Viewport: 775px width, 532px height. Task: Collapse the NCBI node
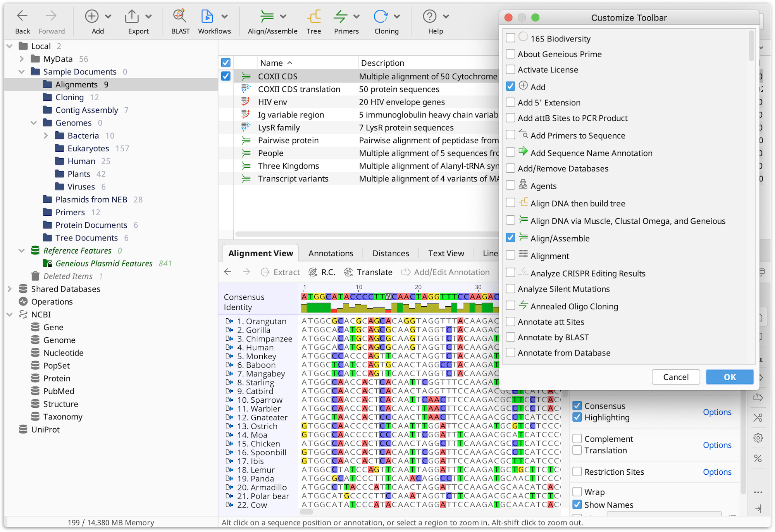10,314
